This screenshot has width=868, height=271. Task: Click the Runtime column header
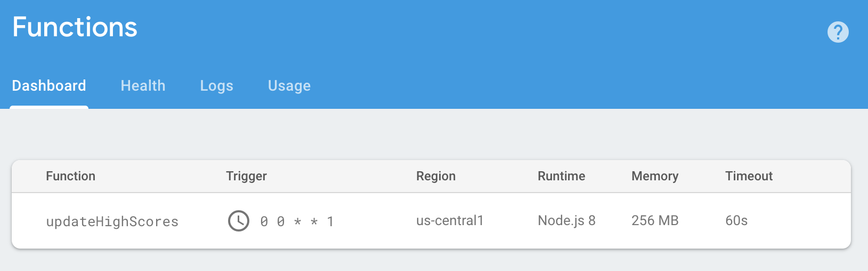click(562, 176)
